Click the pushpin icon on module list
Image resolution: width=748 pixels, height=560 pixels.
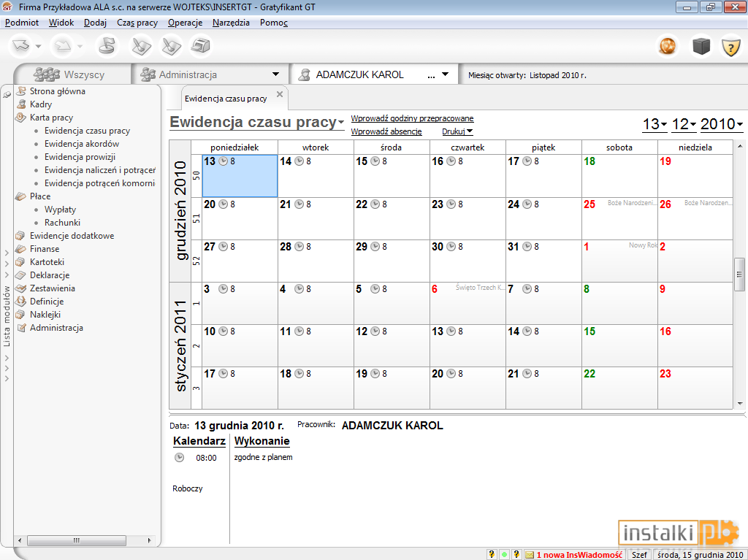7,95
